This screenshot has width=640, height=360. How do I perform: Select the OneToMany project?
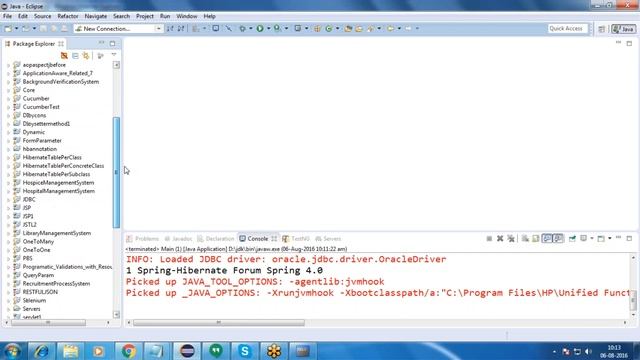38,241
